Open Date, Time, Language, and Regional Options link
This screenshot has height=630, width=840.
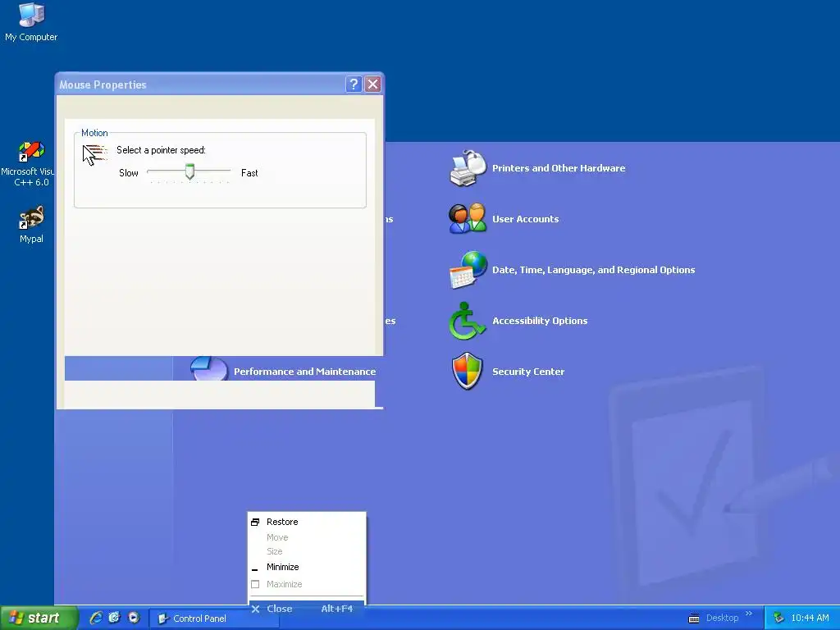pyautogui.click(x=594, y=270)
